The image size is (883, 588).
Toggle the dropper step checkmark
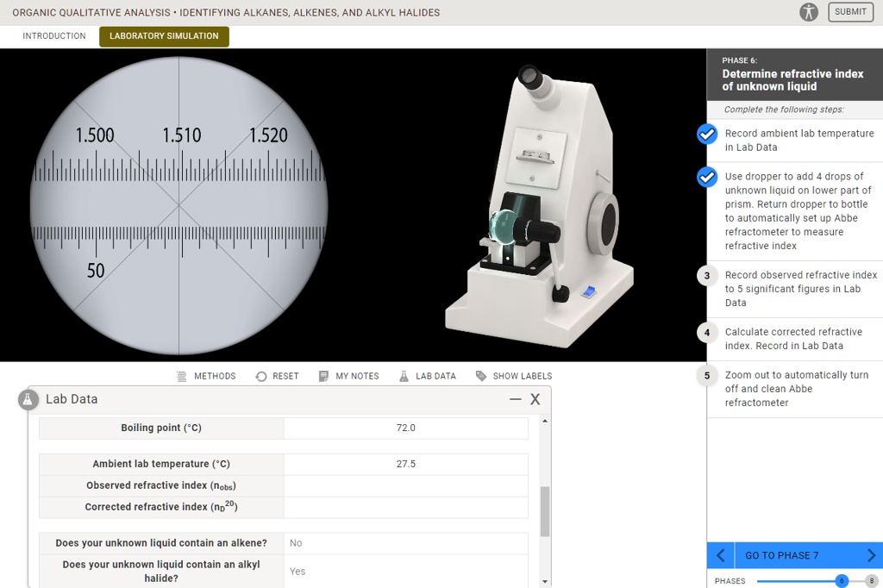[x=706, y=177]
